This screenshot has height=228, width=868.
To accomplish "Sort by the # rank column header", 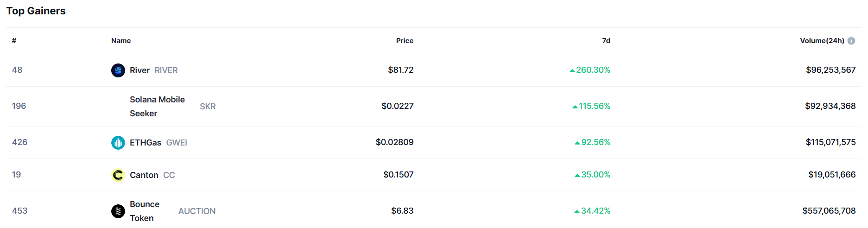I will pos(14,41).
